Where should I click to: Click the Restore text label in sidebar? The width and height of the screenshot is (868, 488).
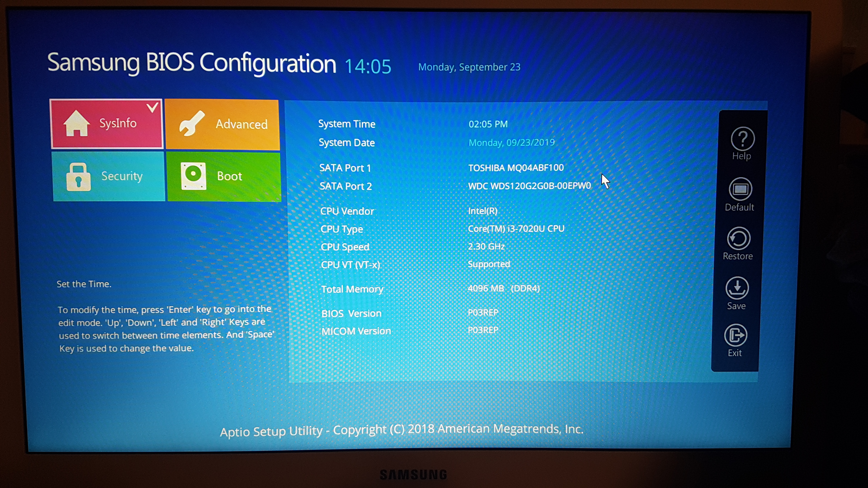tap(738, 256)
